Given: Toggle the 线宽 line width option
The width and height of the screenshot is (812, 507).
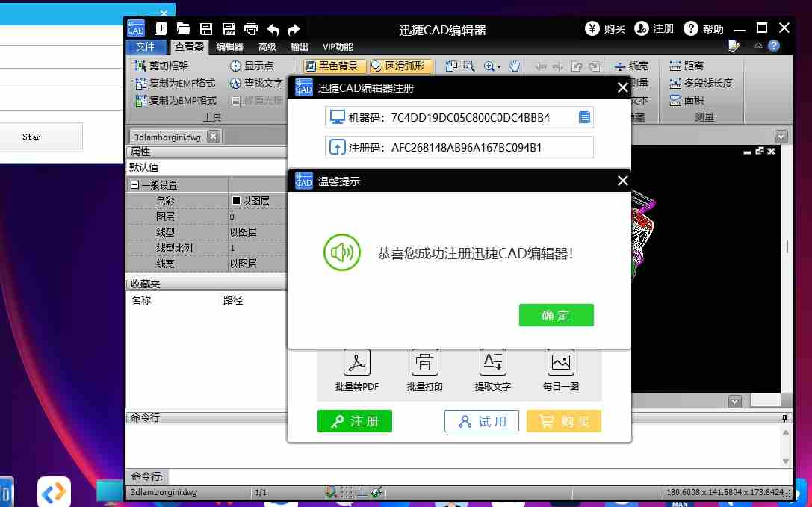Looking at the screenshot, I should click(x=631, y=66).
